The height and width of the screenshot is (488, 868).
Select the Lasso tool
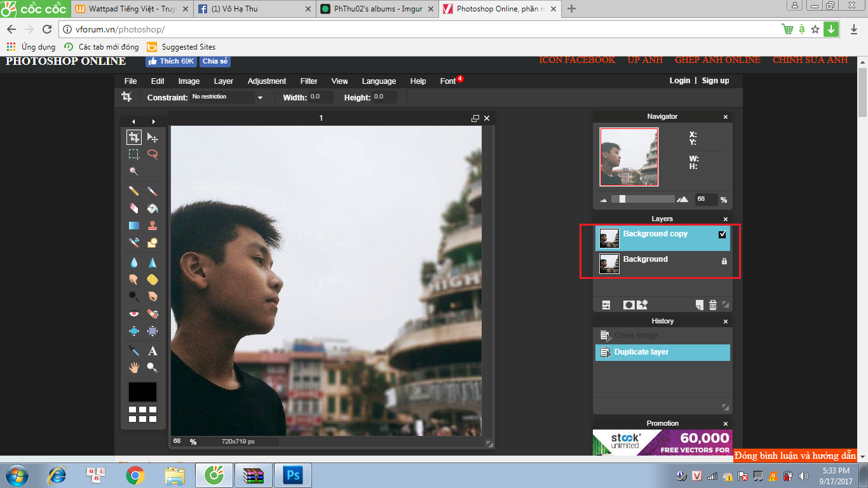(153, 154)
